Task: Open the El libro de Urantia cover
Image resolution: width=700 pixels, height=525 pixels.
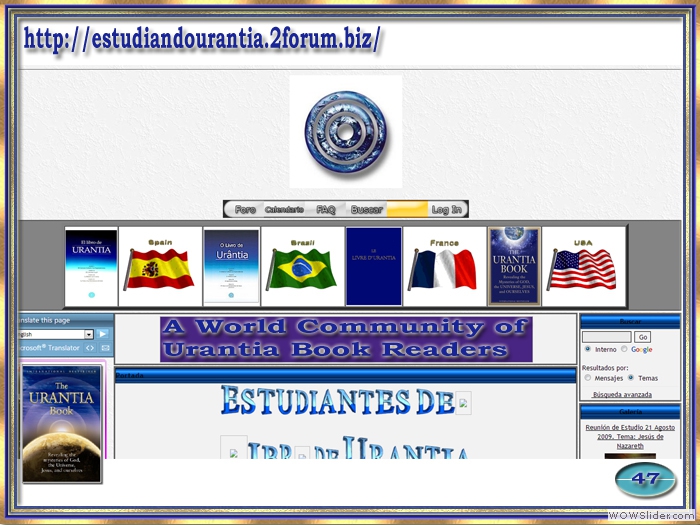Action: tap(92, 267)
